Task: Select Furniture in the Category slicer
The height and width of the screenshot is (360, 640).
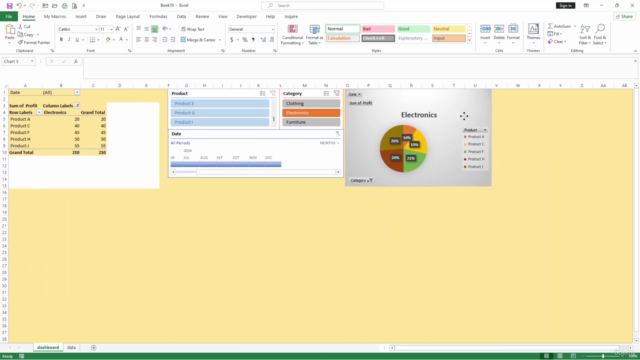Action: pos(311,122)
